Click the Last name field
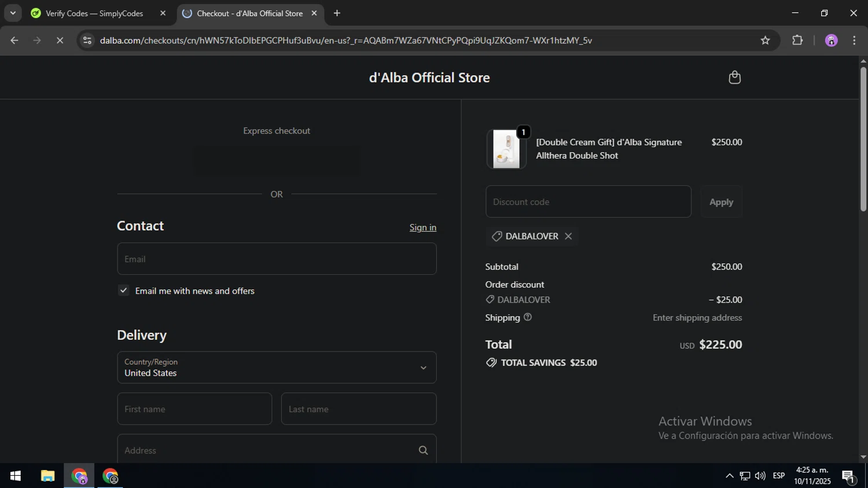The width and height of the screenshot is (868, 488). 359,409
